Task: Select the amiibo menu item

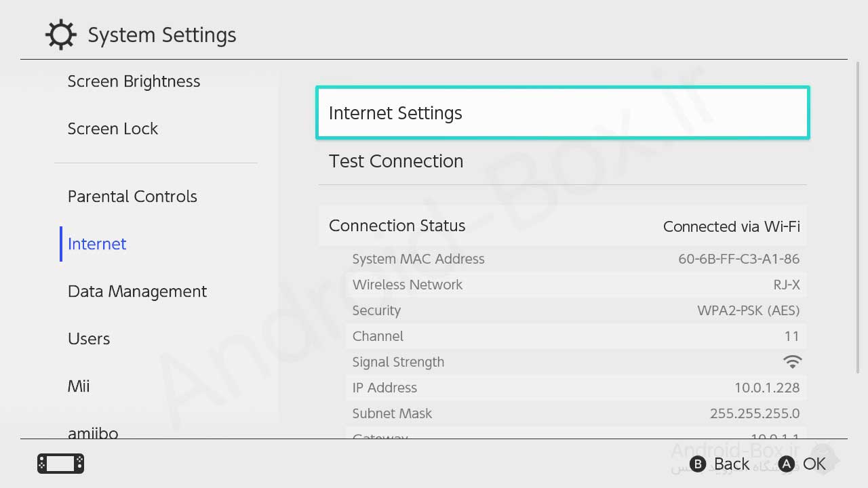Action: tap(93, 432)
